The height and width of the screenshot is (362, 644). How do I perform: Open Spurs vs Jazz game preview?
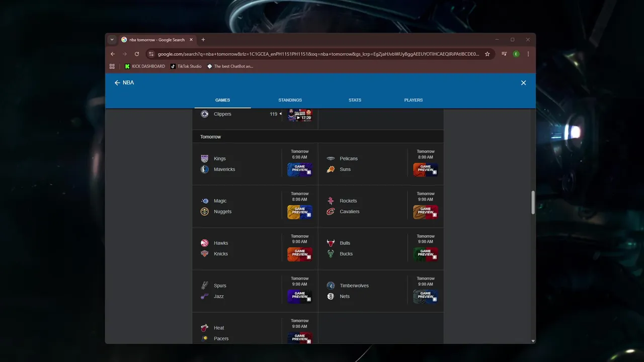300,297
